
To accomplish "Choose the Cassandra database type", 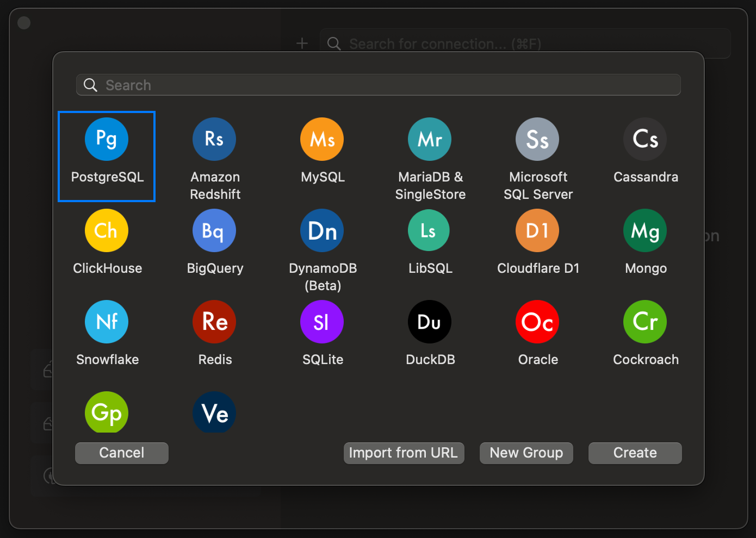I will [645, 139].
